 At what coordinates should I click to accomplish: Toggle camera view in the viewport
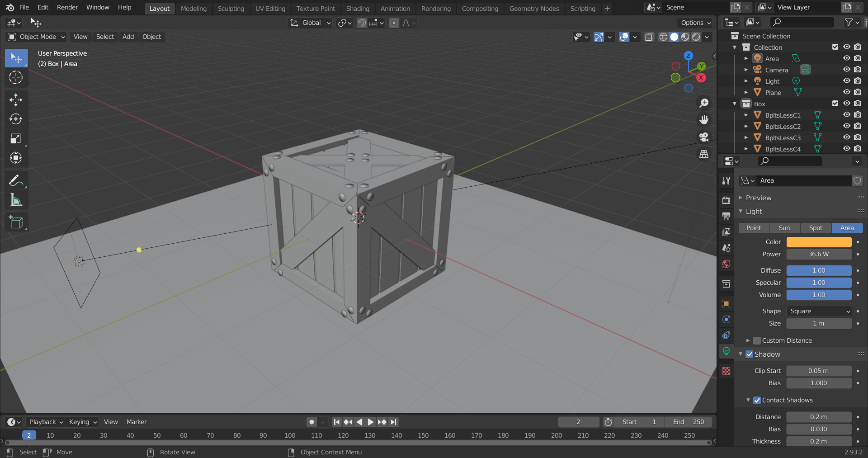point(704,137)
